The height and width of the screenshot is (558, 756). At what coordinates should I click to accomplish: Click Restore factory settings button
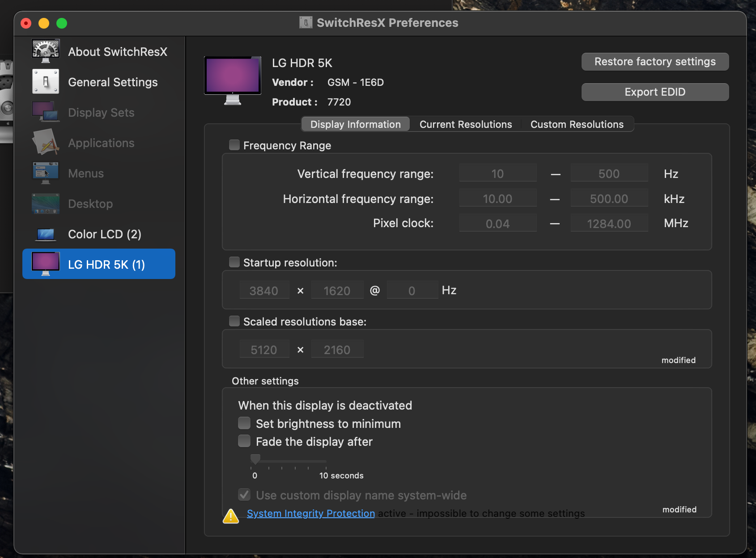655,62
